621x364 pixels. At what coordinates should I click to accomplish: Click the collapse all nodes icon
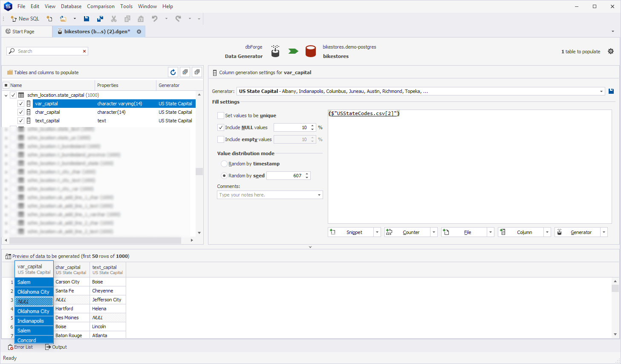pos(197,72)
